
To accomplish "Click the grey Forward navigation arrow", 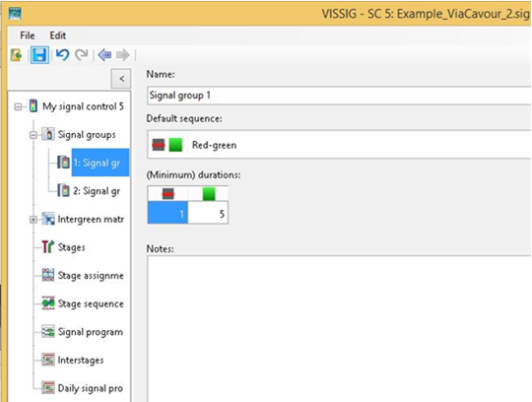I will (123, 54).
